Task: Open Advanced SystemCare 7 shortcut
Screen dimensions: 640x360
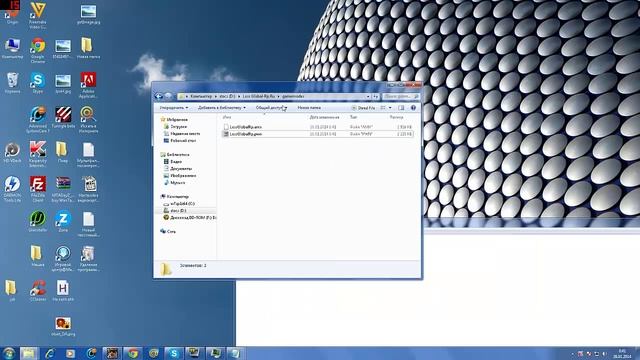Action: (x=38, y=120)
